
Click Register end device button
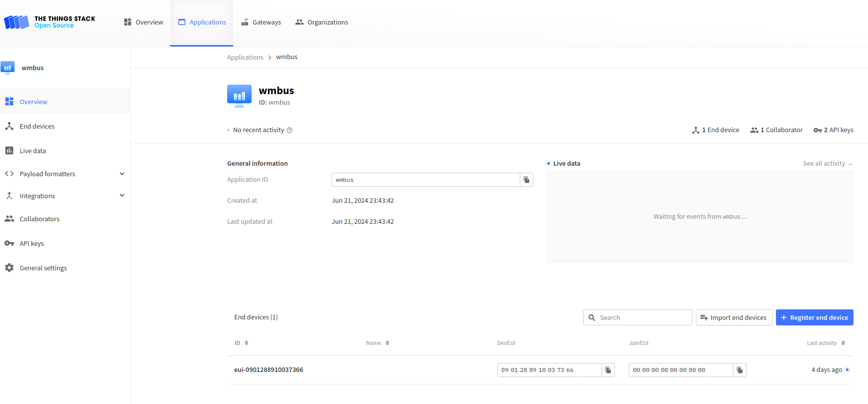[814, 317]
